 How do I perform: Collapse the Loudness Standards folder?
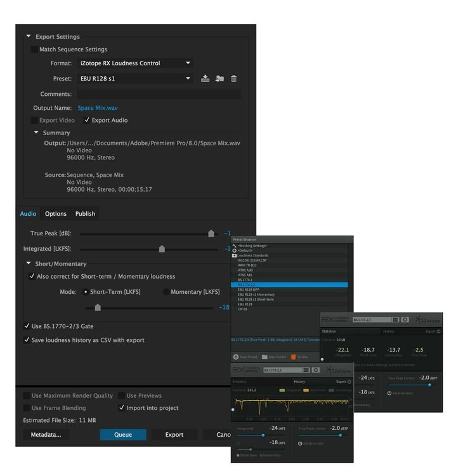click(x=234, y=256)
